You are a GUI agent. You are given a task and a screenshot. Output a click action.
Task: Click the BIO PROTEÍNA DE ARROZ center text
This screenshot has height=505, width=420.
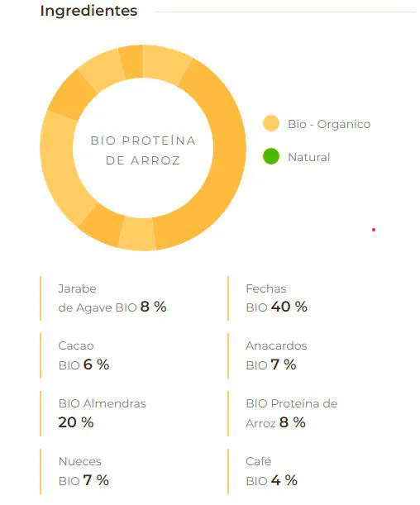coord(143,150)
